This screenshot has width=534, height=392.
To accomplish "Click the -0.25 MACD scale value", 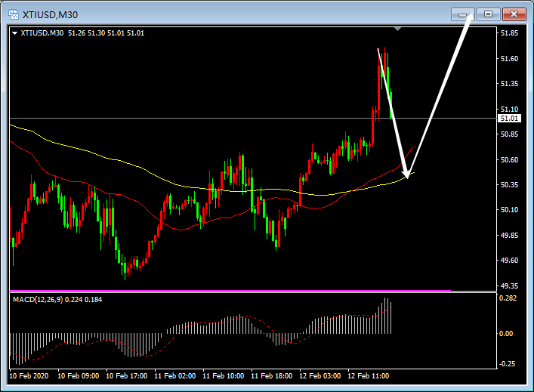I will coord(507,364).
